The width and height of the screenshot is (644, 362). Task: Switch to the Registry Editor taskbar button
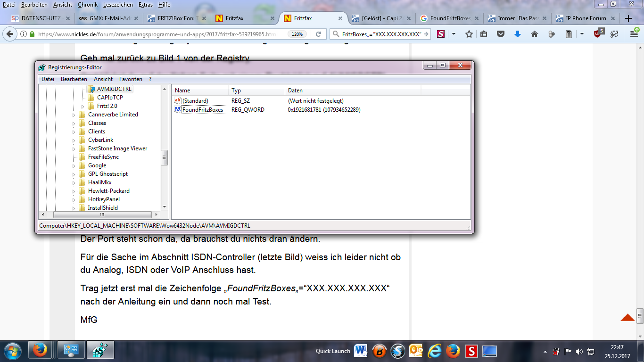(99, 351)
